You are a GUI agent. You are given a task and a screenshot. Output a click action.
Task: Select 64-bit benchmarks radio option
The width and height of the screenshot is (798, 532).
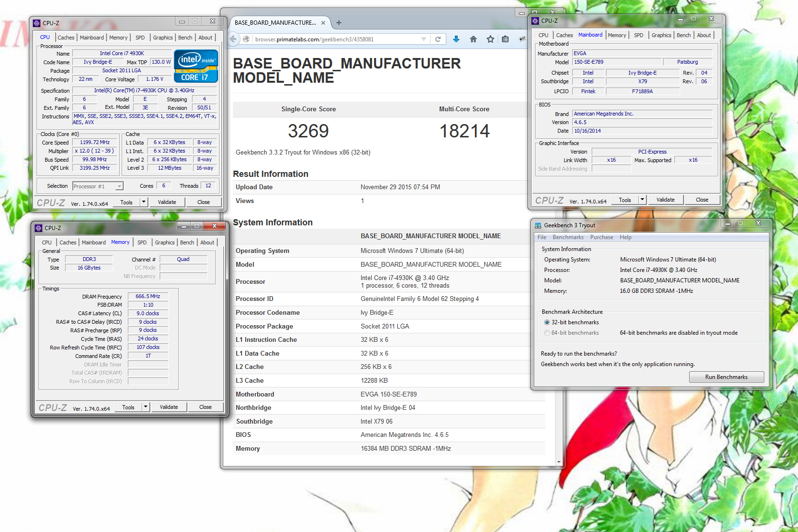click(x=547, y=333)
